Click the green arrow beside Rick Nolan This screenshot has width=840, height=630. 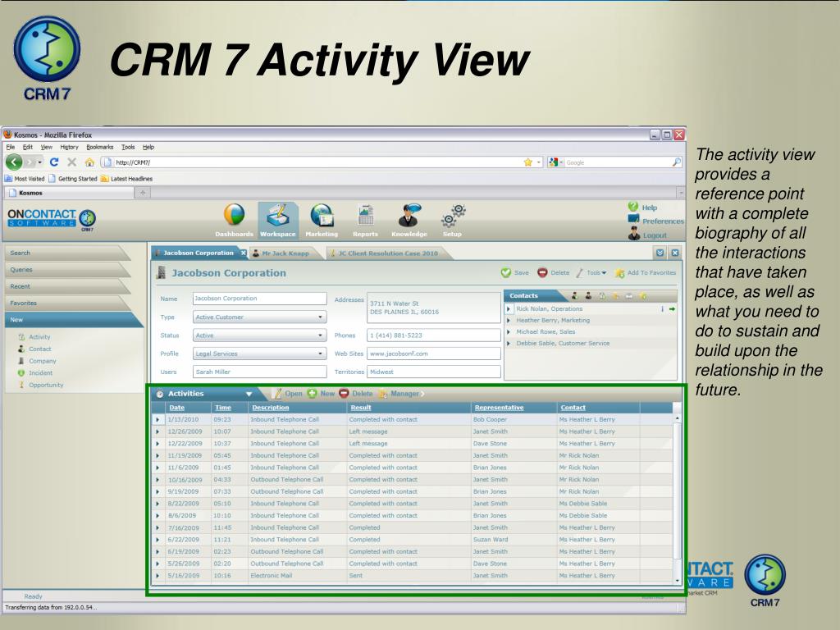point(673,309)
